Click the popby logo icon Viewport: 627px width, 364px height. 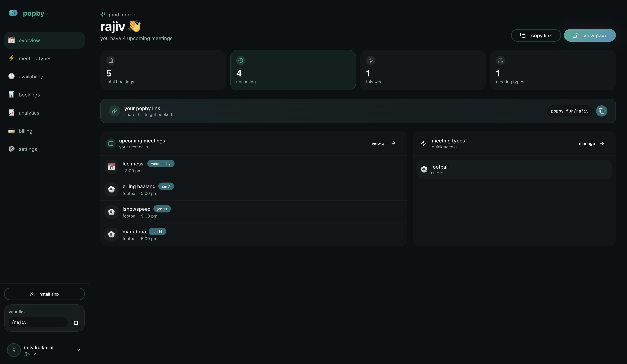pyautogui.click(x=13, y=13)
